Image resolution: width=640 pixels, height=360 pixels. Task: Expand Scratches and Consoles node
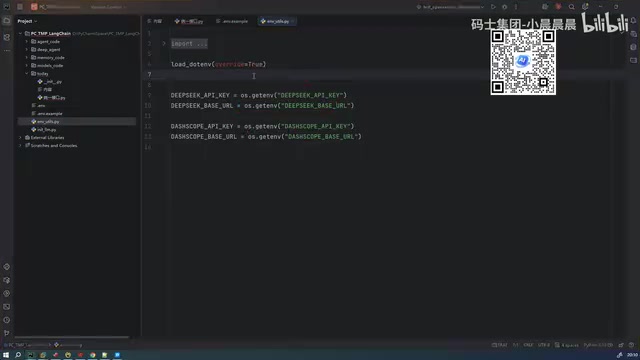(20, 145)
